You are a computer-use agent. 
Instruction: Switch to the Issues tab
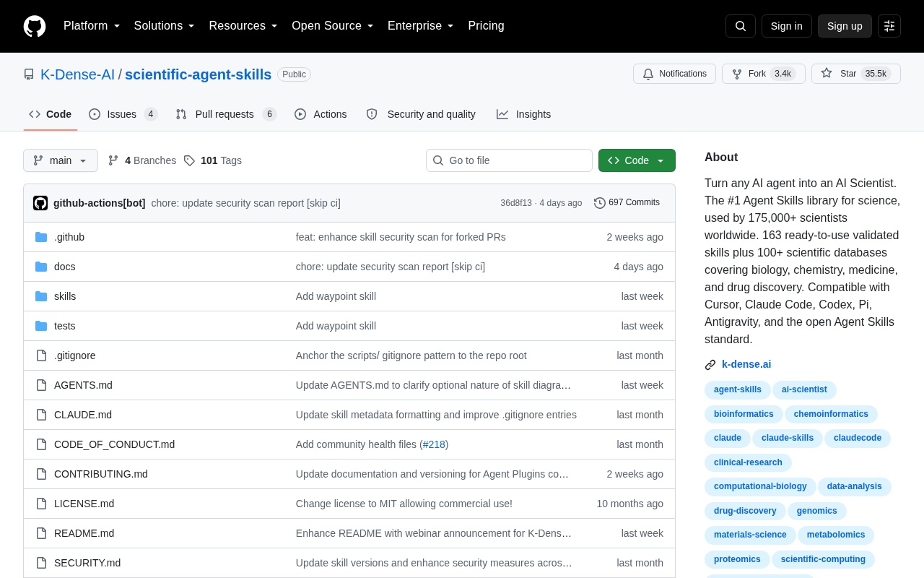click(x=123, y=114)
